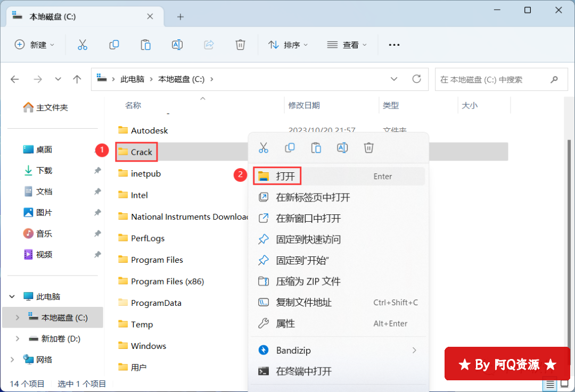This screenshot has height=392, width=575.
Task: Click the Copy icon in the context menu
Action: 290,148
